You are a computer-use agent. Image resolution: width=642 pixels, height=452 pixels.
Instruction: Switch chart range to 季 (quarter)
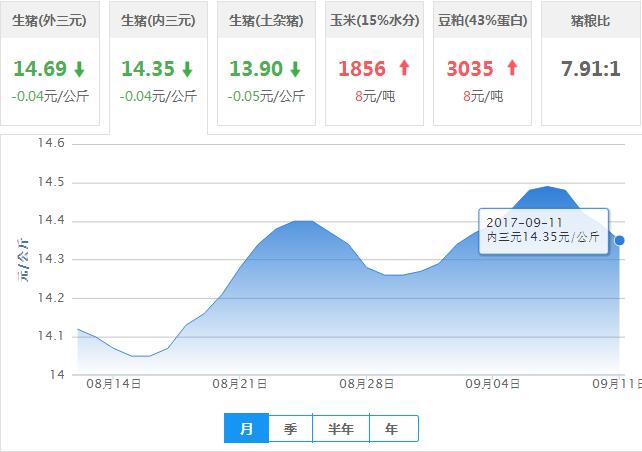coord(290,429)
